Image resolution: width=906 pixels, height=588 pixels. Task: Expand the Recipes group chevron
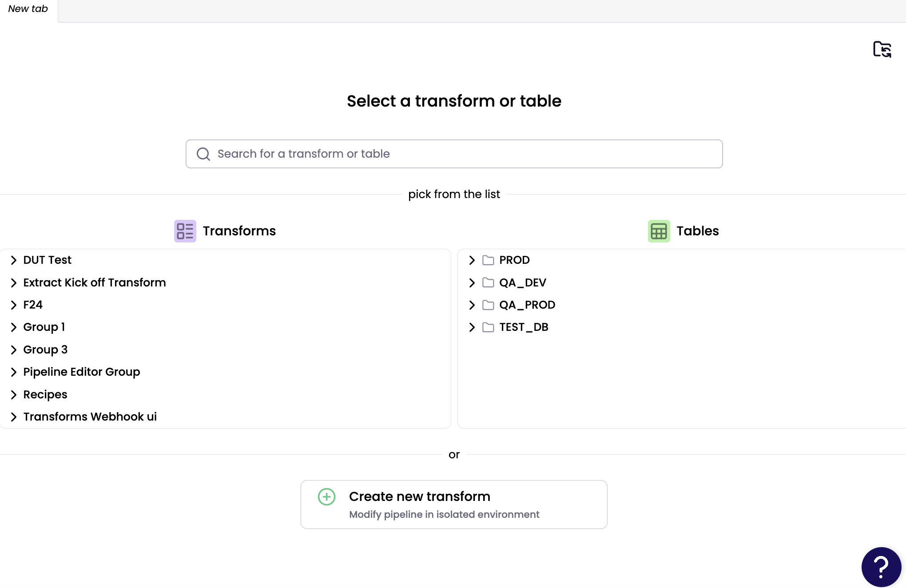14,395
